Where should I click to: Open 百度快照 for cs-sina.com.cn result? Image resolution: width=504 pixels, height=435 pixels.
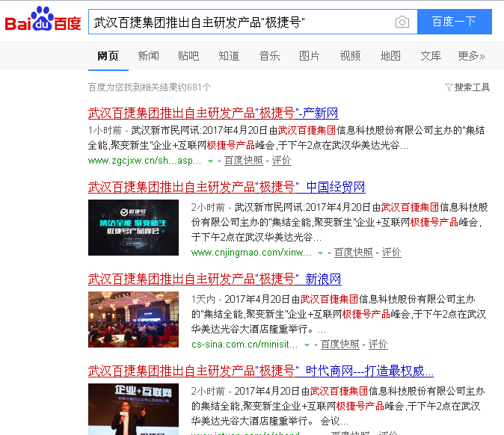[x=339, y=345]
